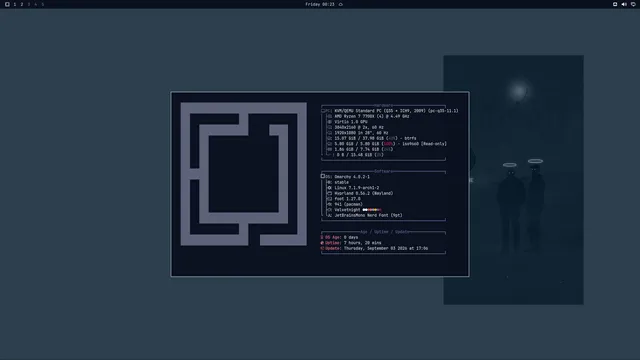Screen dimensions: 640x360
Task: Click the 941 (pacman) packages line
Action: 349,204
